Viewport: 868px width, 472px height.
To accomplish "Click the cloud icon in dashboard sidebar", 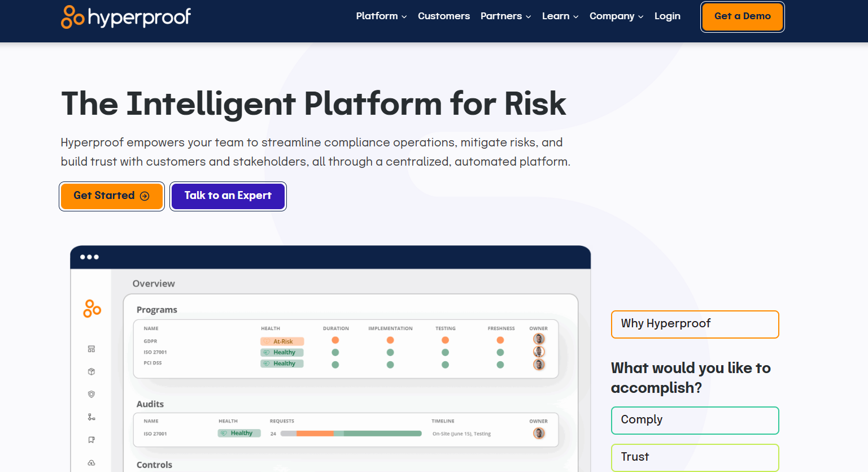I will coord(91,462).
